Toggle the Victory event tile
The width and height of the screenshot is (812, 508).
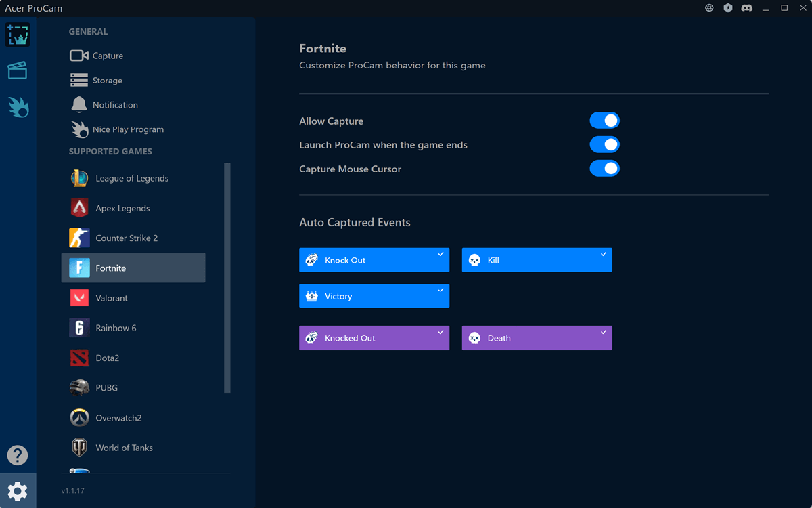374,296
